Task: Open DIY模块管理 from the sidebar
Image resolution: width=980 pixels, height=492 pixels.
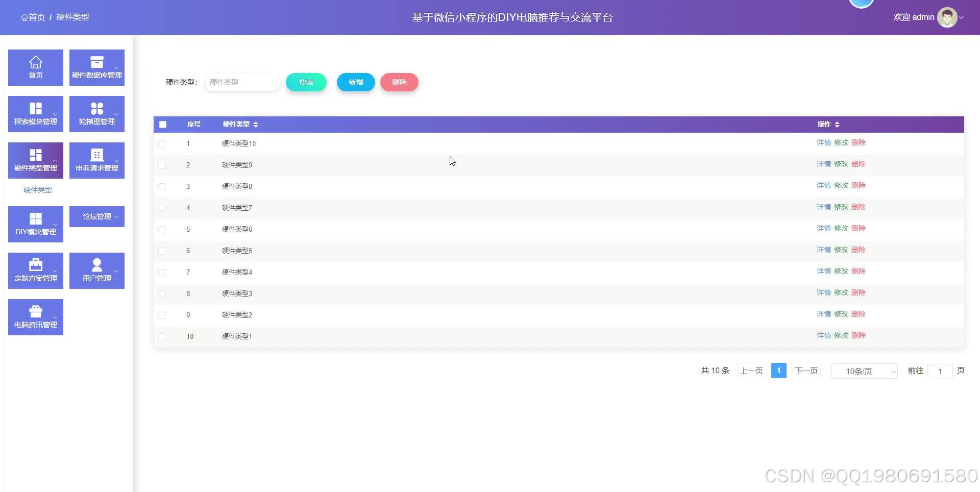Action: click(35, 224)
